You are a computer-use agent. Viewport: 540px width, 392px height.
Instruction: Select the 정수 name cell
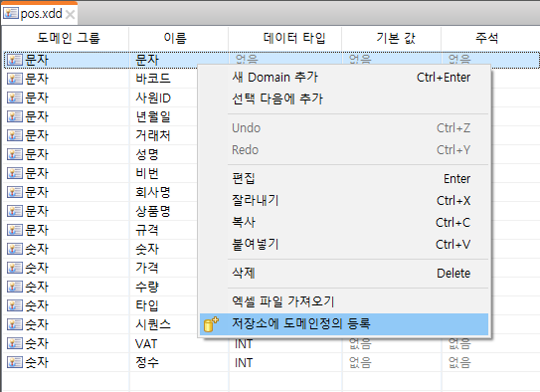147,362
